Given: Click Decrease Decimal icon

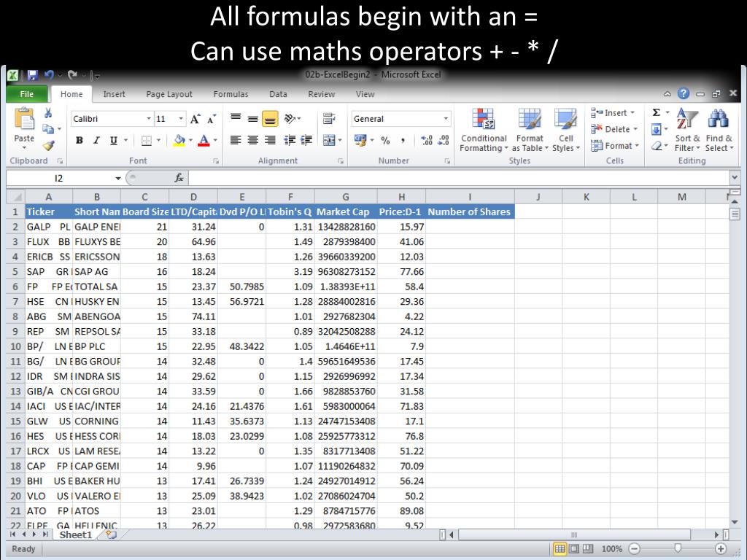Looking at the screenshot, I should [444, 141].
